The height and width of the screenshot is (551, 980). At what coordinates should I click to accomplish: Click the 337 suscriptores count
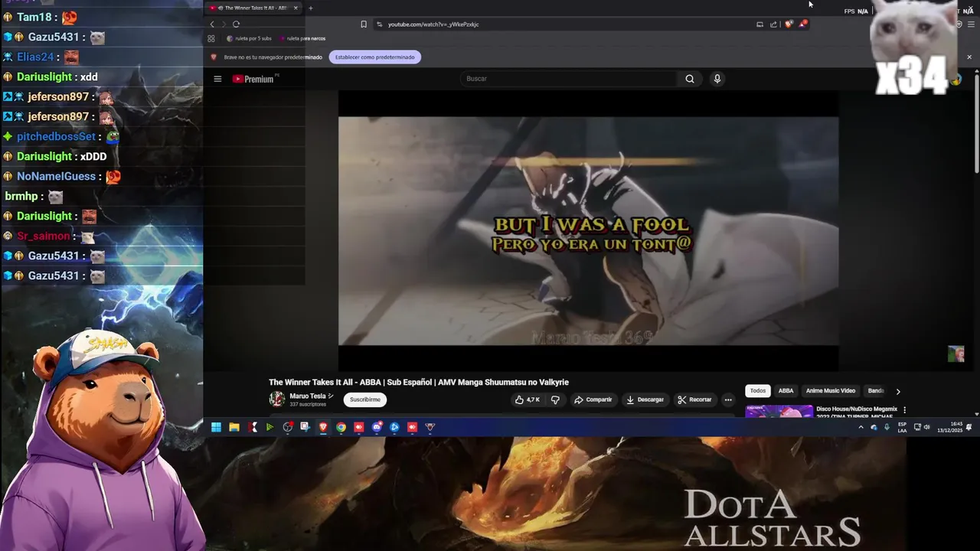pos(308,404)
